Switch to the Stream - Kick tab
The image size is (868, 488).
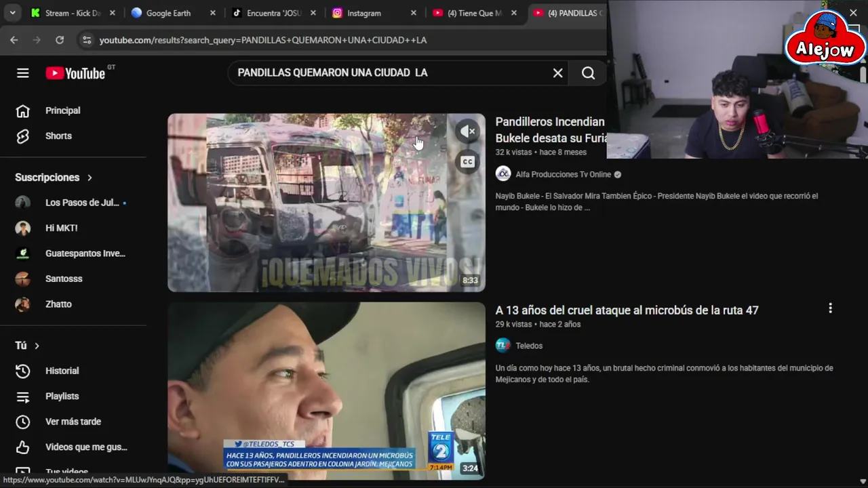(66, 13)
